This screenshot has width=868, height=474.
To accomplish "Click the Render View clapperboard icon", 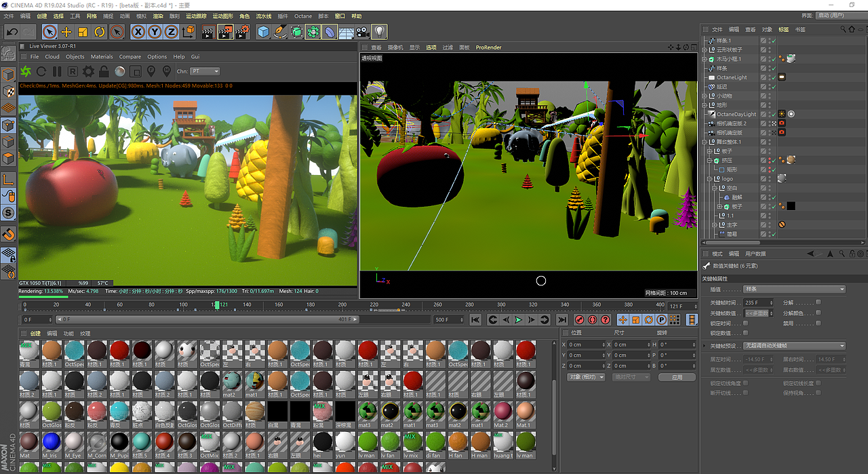I will pos(208,32).
